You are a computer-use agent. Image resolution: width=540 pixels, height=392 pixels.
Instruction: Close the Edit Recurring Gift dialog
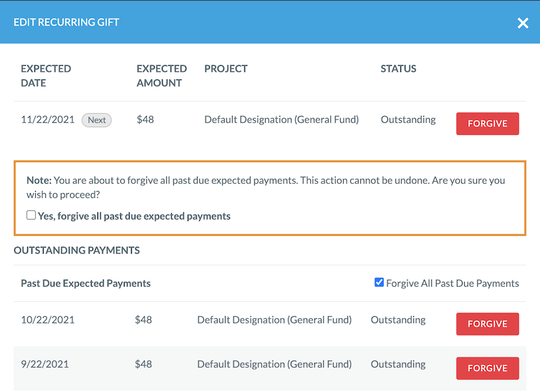pyautogui.click(x=522, y=23)
